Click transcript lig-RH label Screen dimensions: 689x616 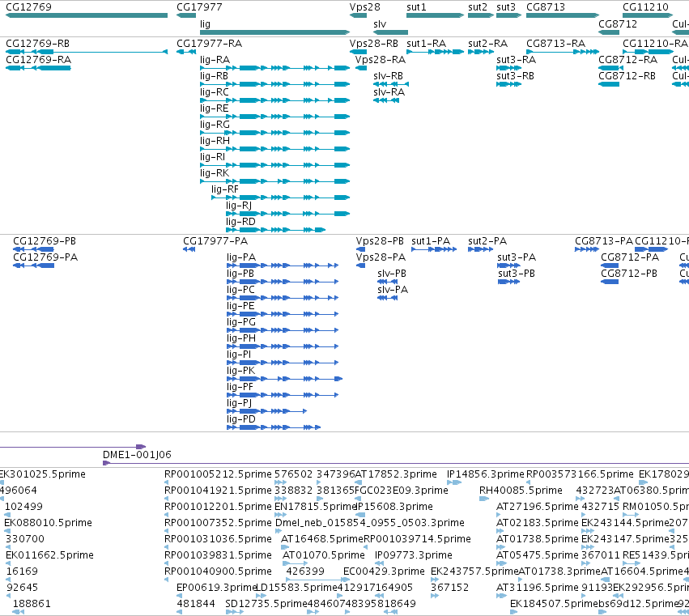(215, 141)
